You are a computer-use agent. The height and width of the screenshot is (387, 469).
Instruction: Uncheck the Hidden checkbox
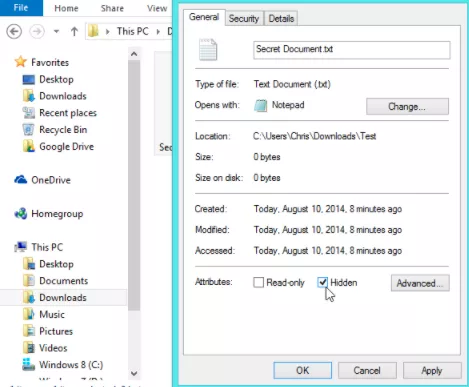click(x=322, y=282)
